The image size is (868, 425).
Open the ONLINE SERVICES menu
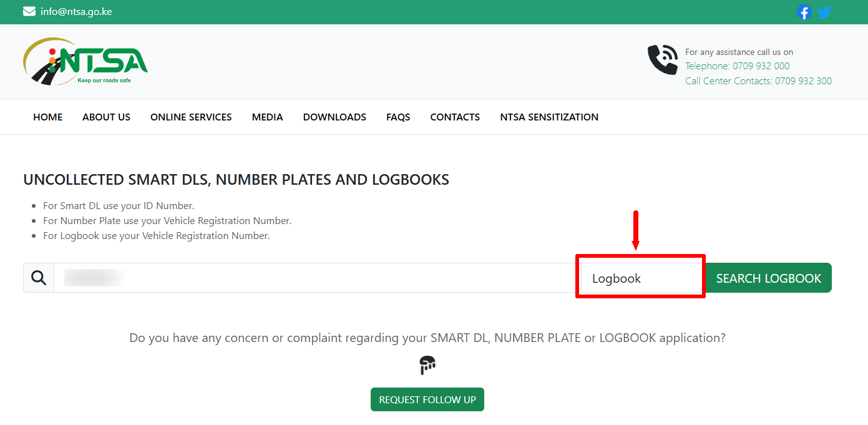[191, 117]
